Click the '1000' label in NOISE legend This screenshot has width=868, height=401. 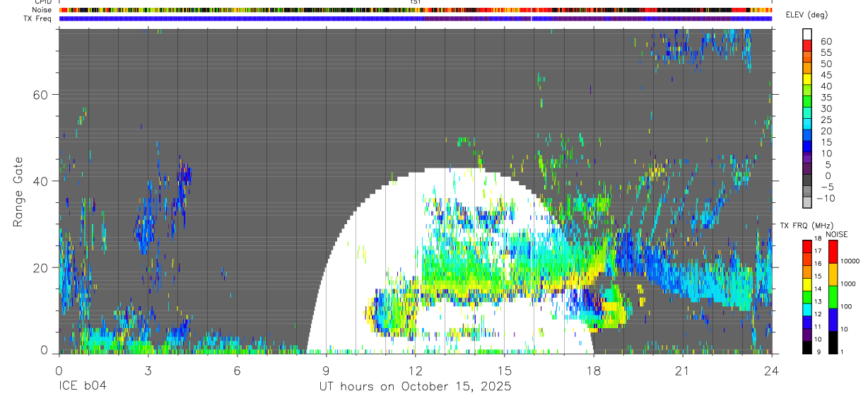point(848,284)
